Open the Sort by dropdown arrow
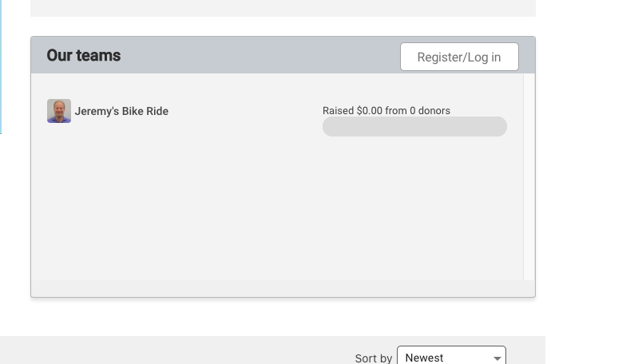 497,358
